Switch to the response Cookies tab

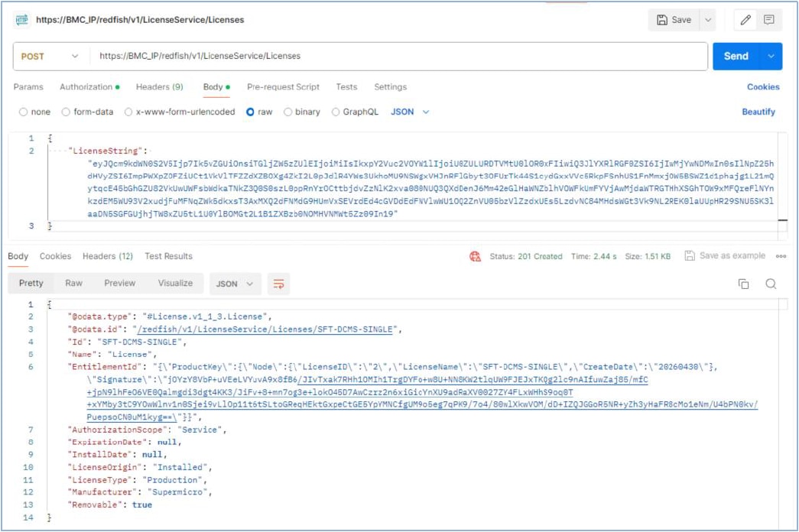point(56,256)
